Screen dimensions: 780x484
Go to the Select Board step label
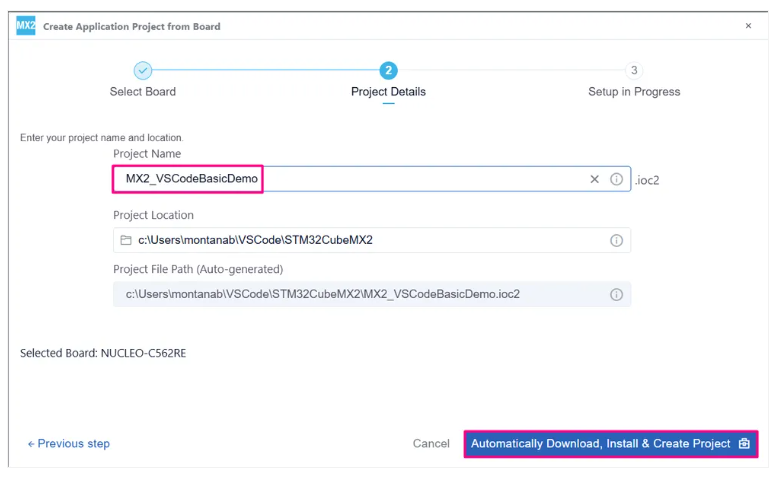(143, 92)
